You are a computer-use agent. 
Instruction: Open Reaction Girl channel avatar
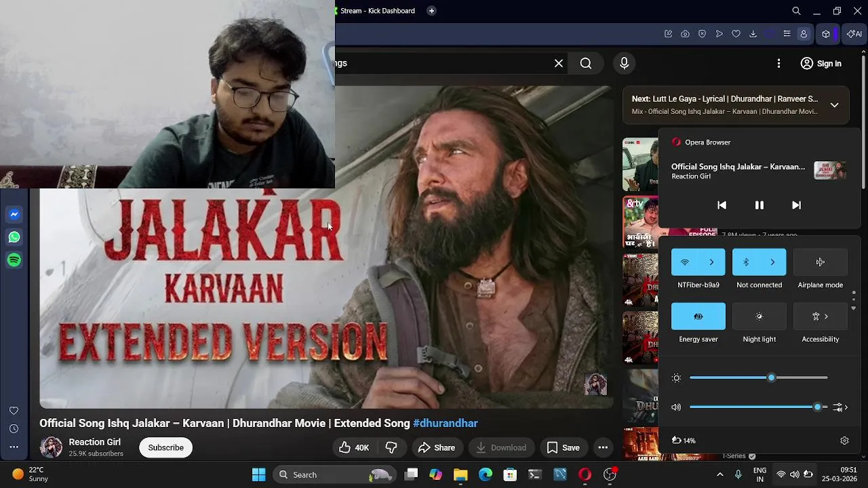51,447
